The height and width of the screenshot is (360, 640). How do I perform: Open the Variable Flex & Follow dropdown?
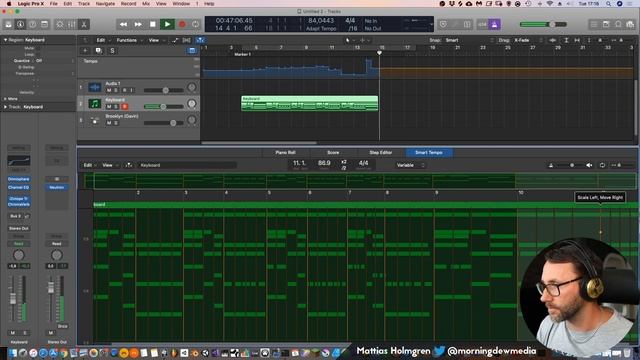tap(410, 165)
